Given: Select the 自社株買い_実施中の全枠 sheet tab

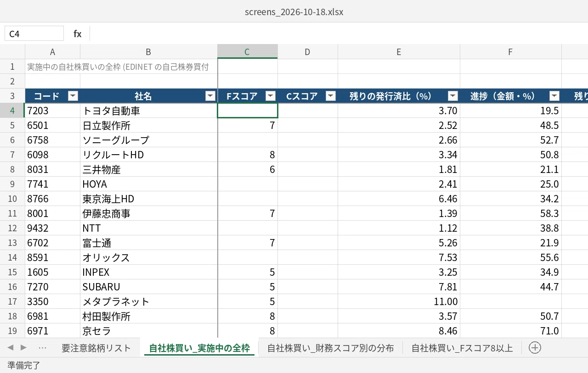Looking at the screenshot, I should 199,348.
